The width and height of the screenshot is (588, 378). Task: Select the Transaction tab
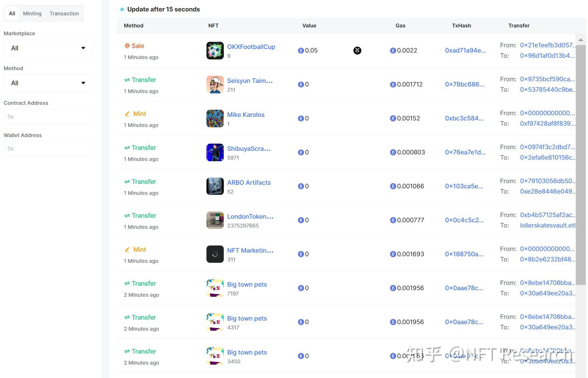point(64,13)
